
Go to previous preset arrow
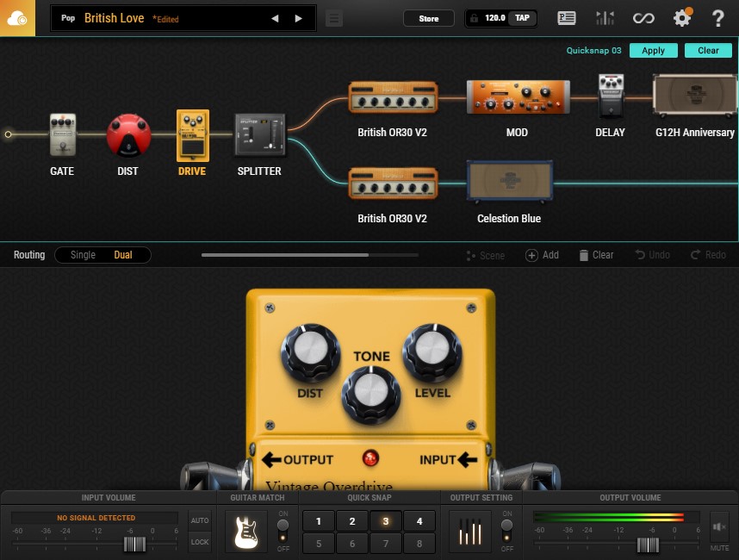[x=275, y=18]
